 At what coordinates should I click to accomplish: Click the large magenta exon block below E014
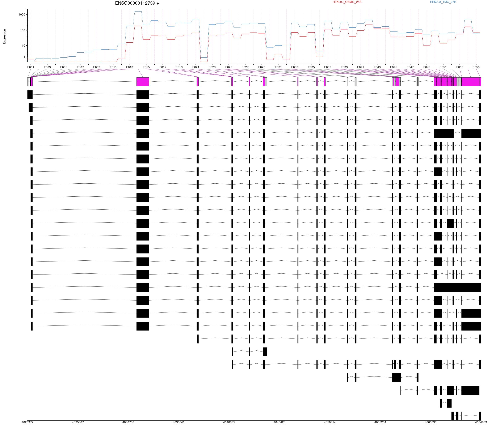coord(143,82)
